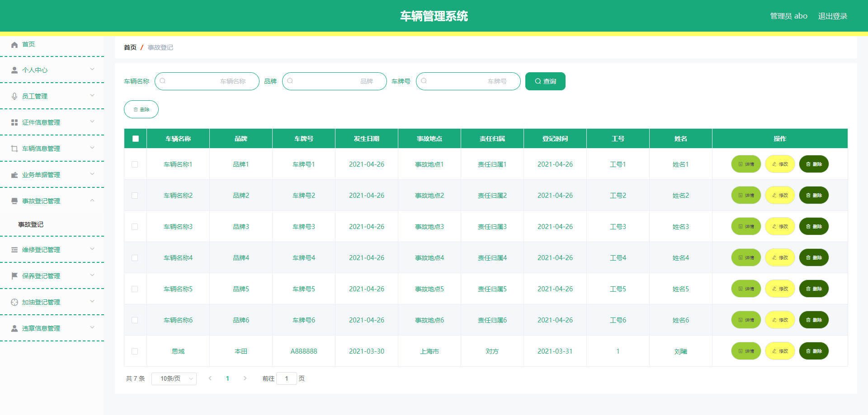Screen dimensions: 868x415
Task: Click the icon next to 事故登记管理
Action: tap(14, 201)
